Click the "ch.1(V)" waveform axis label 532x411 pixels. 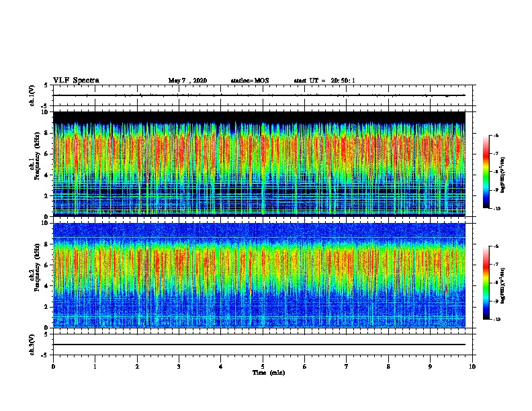click(x=32, y=95)
